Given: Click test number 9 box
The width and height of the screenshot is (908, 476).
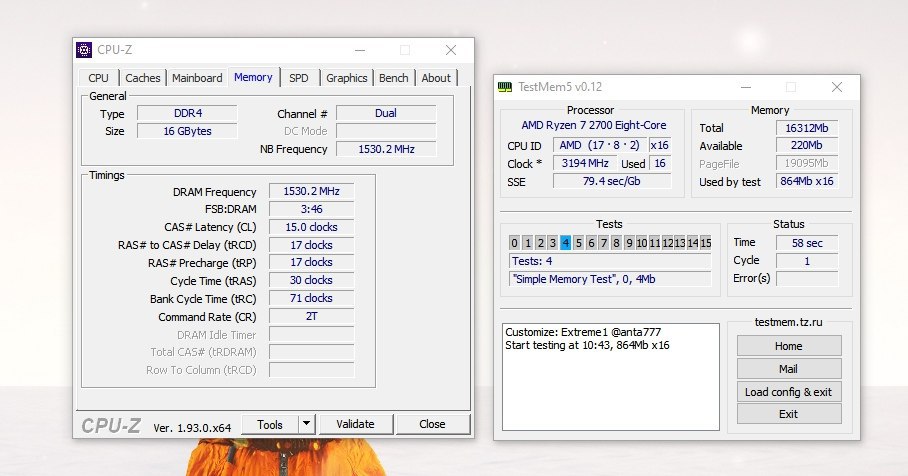Looking at the screenshot, I should coord(629,243).
